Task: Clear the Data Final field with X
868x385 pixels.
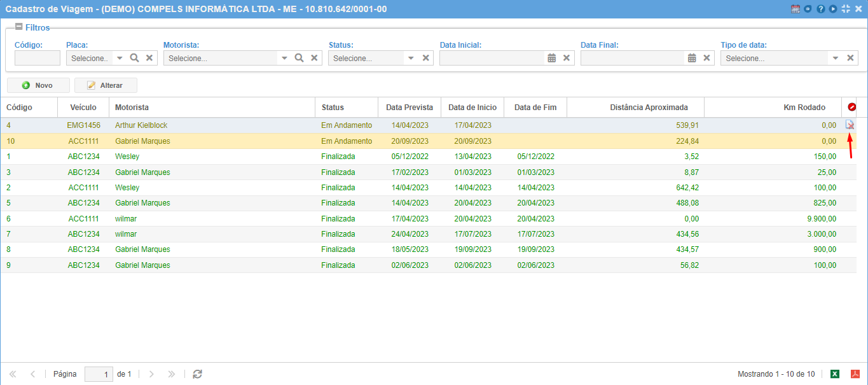Action: pos(706,58)
